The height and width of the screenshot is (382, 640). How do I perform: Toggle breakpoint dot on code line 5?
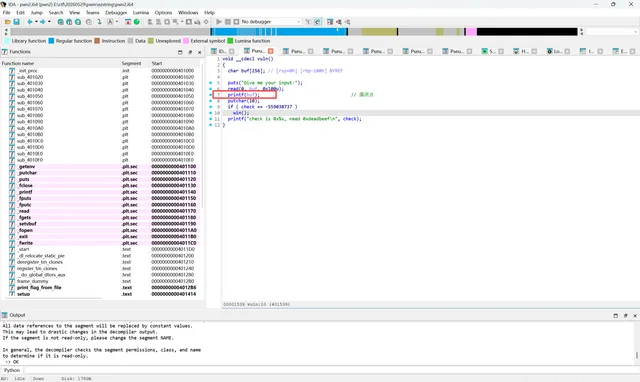(x=211, y=83)
